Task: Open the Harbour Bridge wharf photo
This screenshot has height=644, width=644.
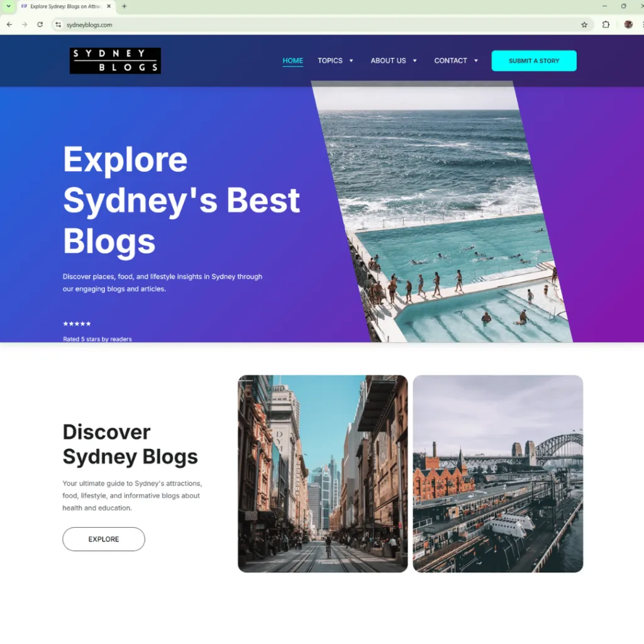Action: tap(498, 474)
